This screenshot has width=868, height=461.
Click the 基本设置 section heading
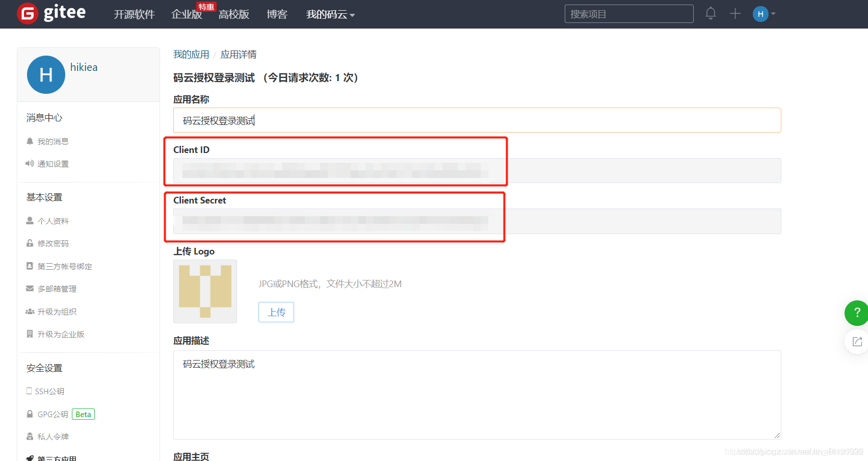(44, 197)
